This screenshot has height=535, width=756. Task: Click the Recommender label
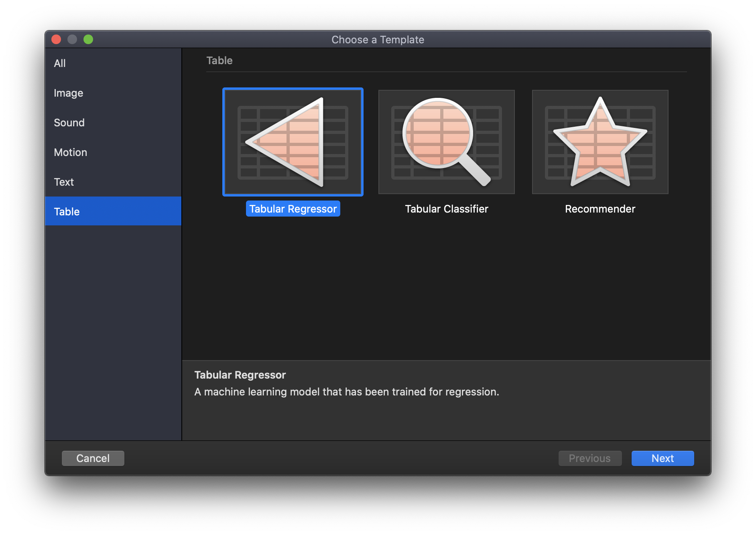coord(600,209)
